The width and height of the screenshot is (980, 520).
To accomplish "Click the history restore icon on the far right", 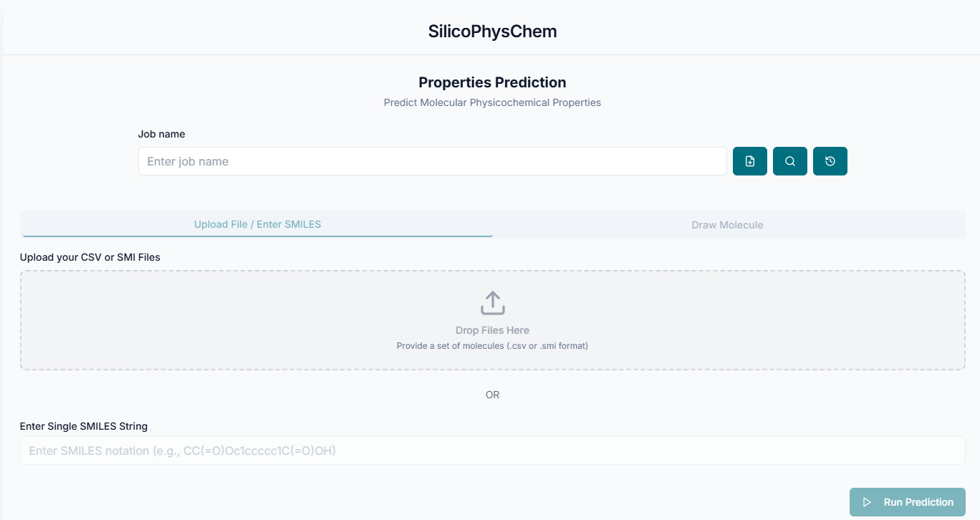I will tap(830, 160).
